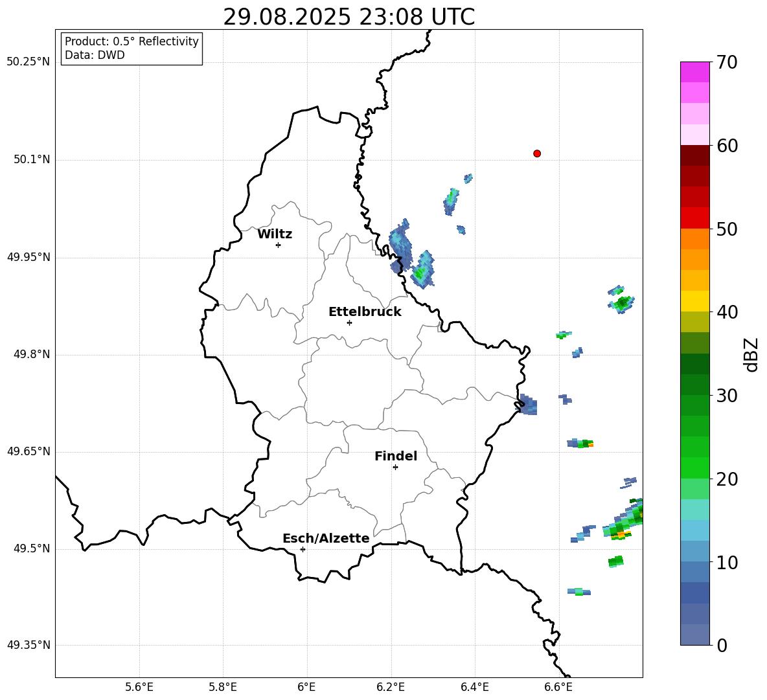Viewport: 767px width, 700px height.
Task: Click the 6.4°E longitude label
Action: (x=474, y=688)
